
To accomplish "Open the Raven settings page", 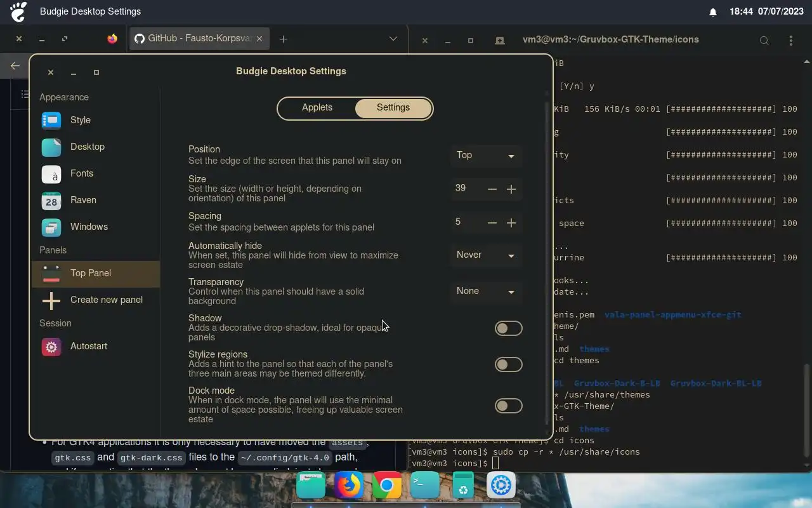I will click(x=95, y=200).
